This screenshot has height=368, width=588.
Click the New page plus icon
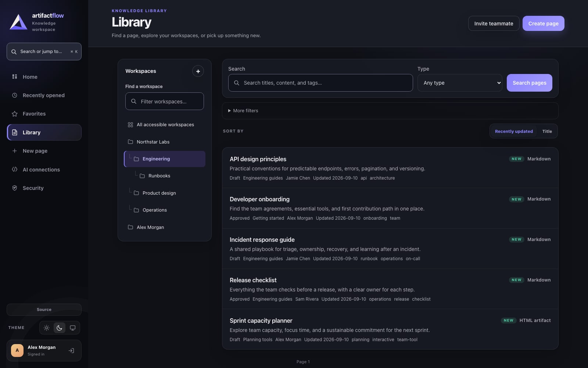15,151
